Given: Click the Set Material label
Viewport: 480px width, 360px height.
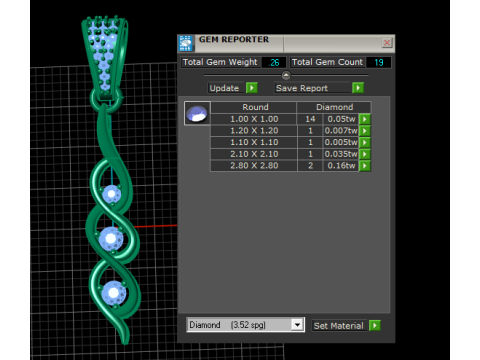Looking at the screenshot, I should point(339,326).
